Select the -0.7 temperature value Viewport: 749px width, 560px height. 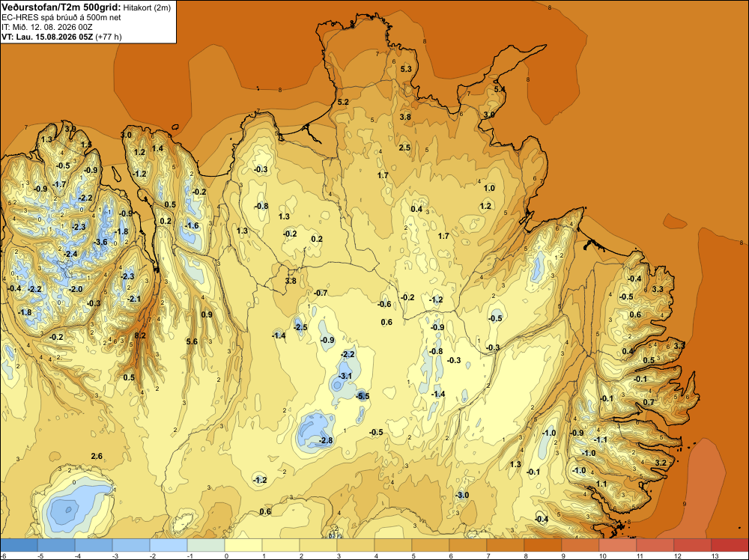tap(321, 293)
